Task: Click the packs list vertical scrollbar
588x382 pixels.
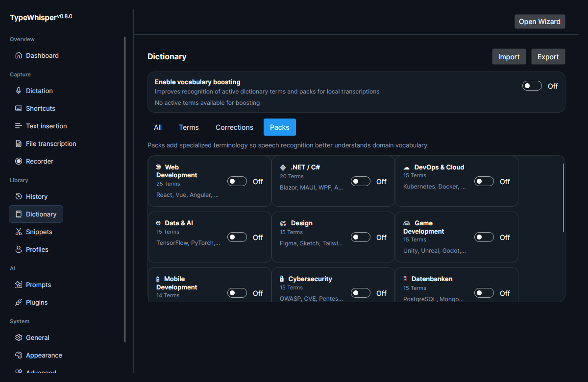Action: point(563,198)
